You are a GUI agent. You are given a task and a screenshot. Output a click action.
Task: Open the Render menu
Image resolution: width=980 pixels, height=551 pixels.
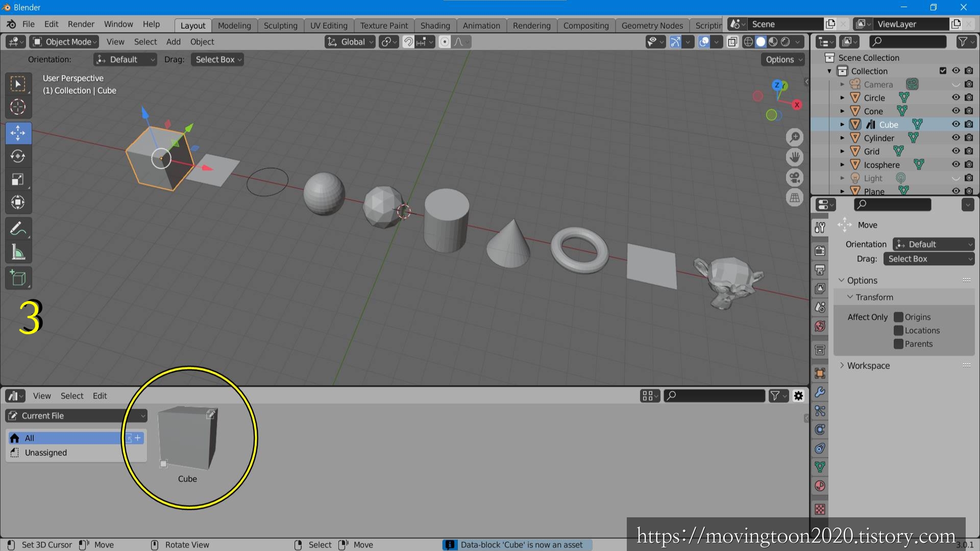[x=81, y=24]
